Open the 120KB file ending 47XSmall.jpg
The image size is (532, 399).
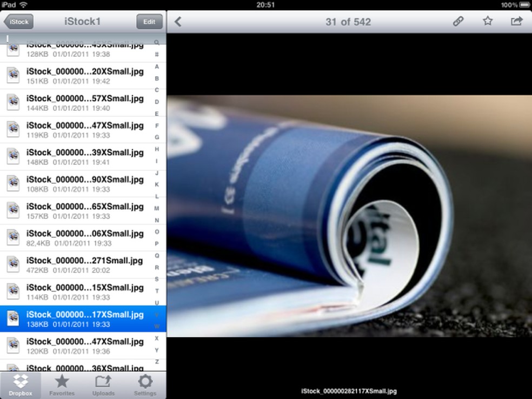[x=83, y=345]
